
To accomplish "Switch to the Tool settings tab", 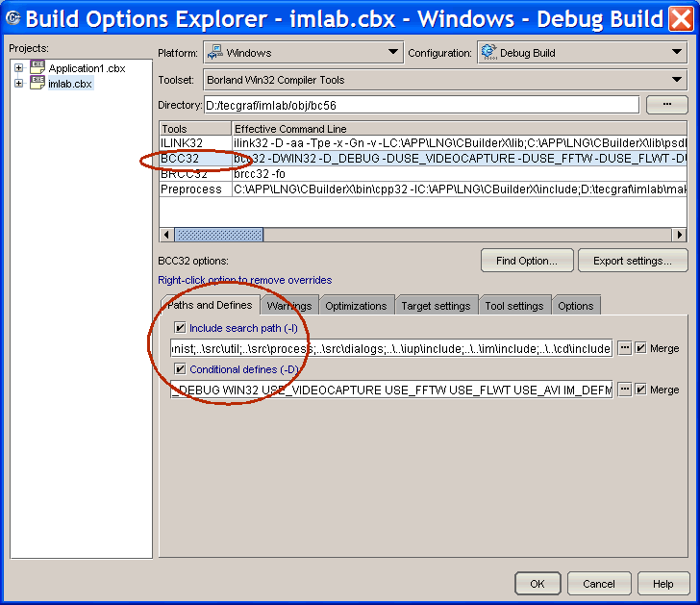I will point(514,306).
